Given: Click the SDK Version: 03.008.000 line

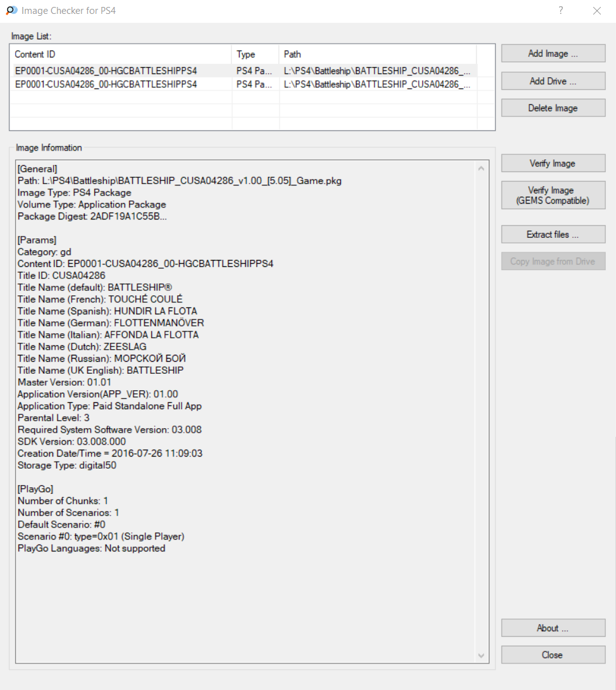Looking at the screenshot, I should 71,442.
